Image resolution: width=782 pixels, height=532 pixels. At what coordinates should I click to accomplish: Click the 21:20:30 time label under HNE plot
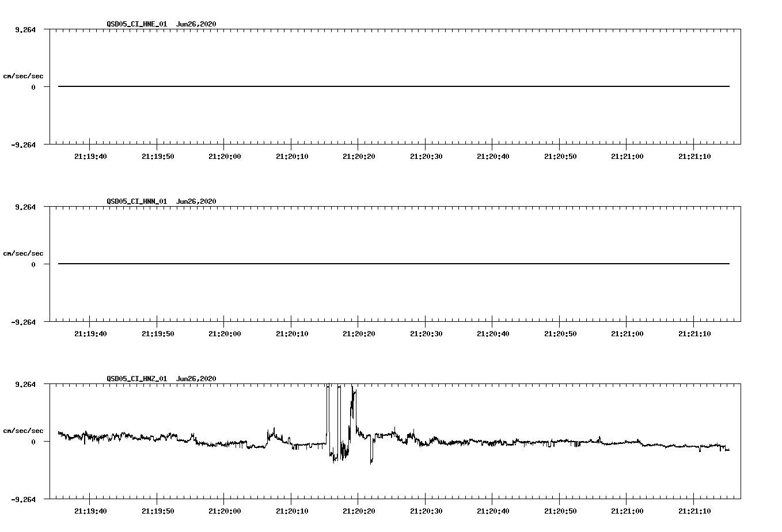pyautogui.click(x=426, y=157)
